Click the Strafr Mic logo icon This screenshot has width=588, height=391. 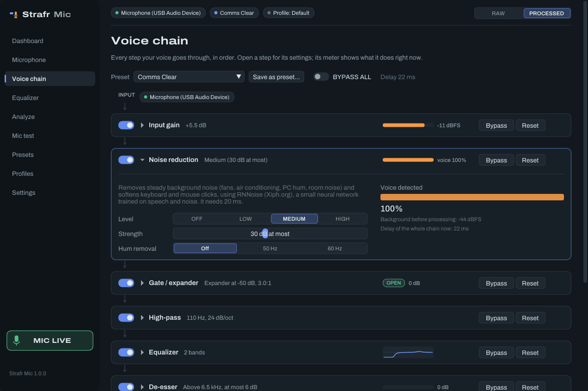(x=14, y=14)
